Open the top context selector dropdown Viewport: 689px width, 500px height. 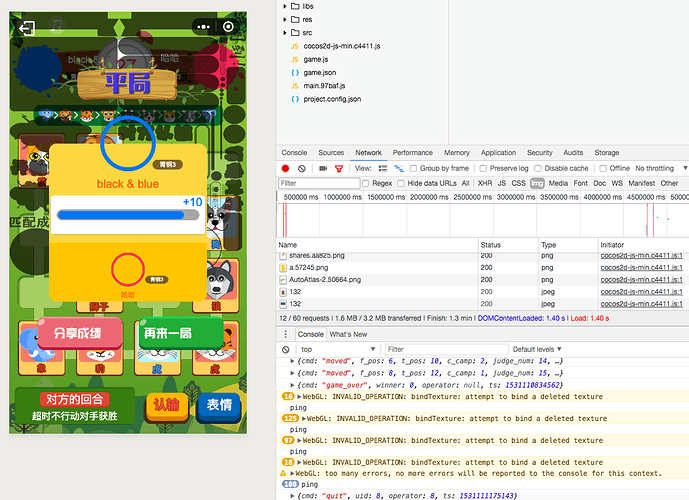[x=337, y=349]
